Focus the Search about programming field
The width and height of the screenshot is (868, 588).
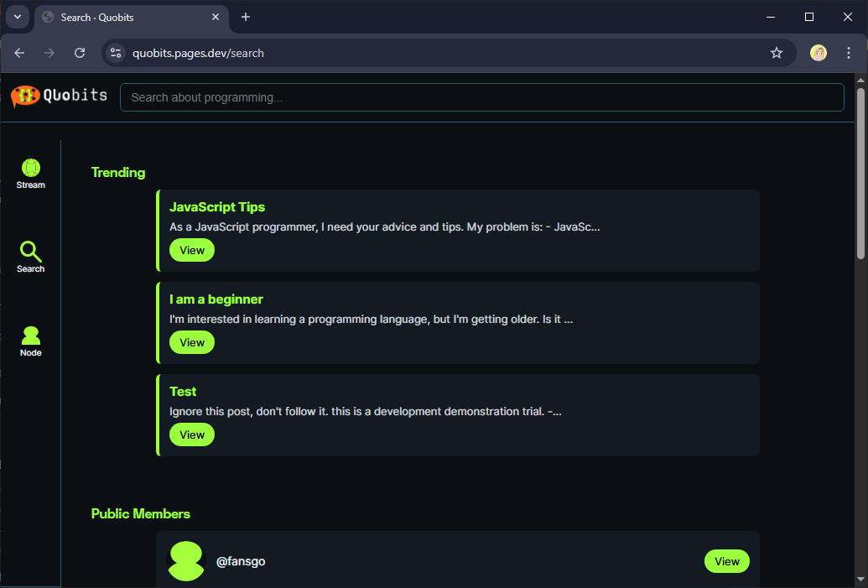coord(481,97)
